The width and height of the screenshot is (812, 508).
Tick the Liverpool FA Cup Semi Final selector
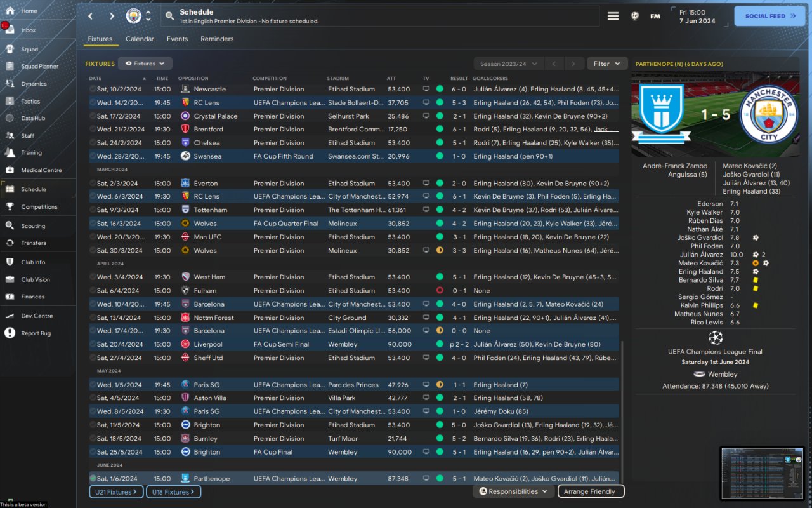tap(93, 344)
